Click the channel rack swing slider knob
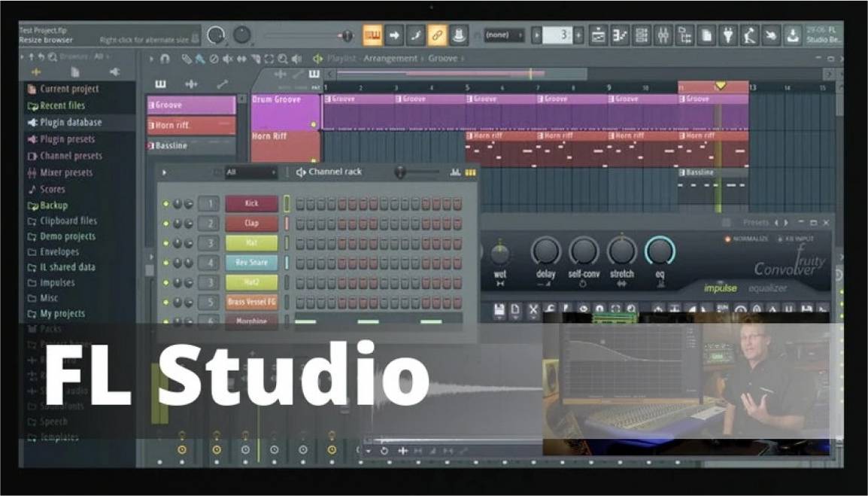Screen dimensions: 868x496 400,172
